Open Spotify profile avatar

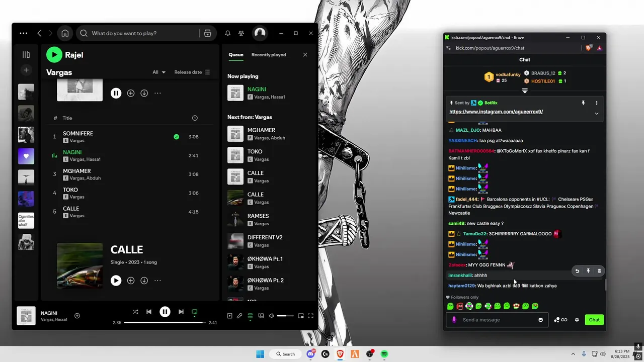coord(260,33)
